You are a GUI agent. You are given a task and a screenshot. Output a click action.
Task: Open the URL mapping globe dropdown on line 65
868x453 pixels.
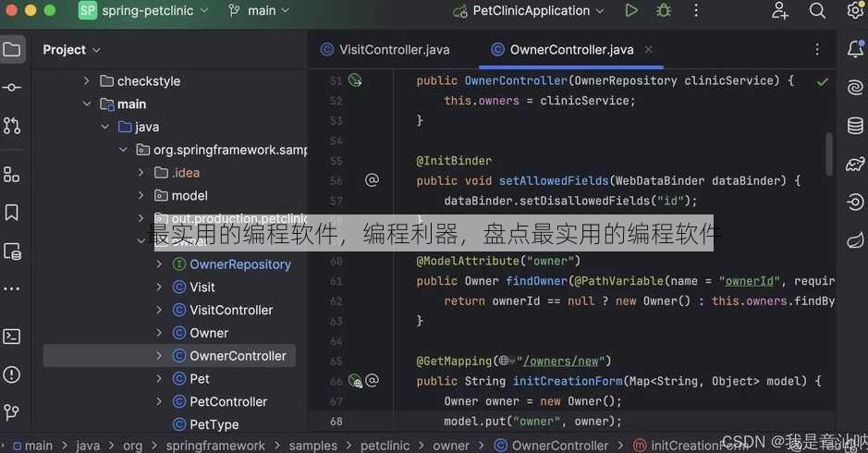tap(507, 361)
